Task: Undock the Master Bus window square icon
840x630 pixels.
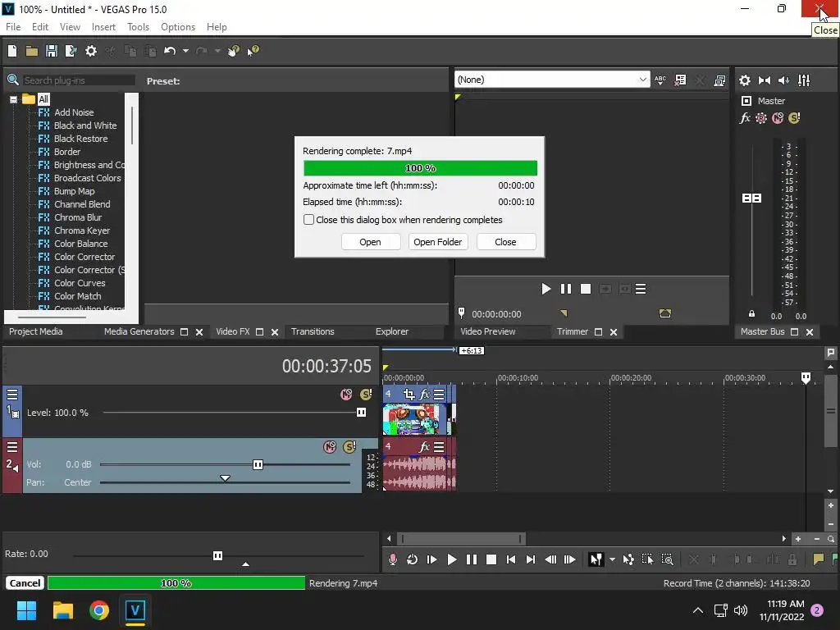Action: pyautogui.click(x=794, y=332)
